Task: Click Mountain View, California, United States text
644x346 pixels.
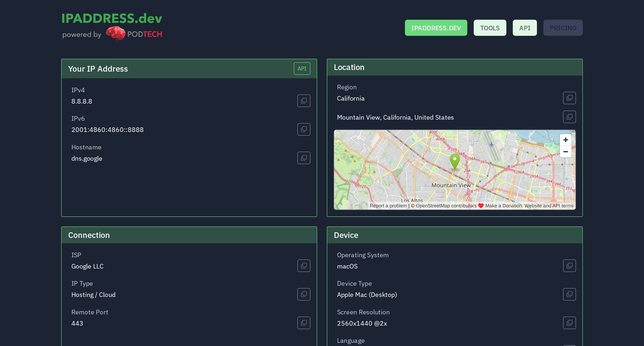Action: coord(395,117)
